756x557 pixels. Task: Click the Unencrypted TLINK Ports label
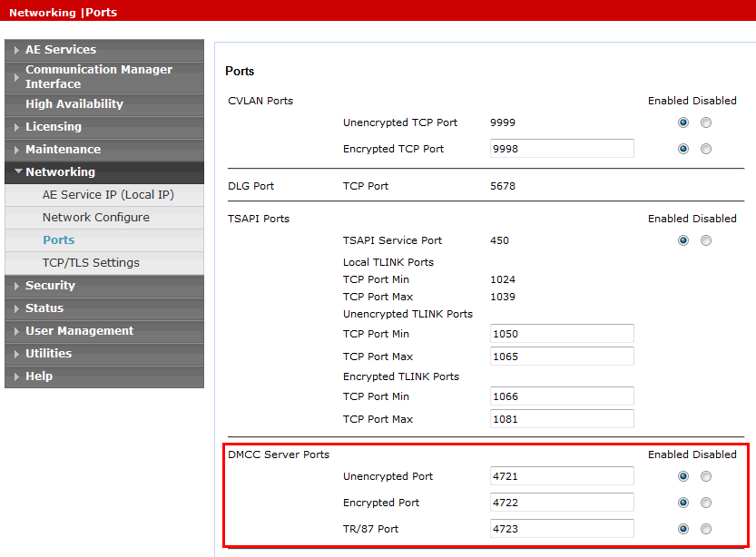407,314
